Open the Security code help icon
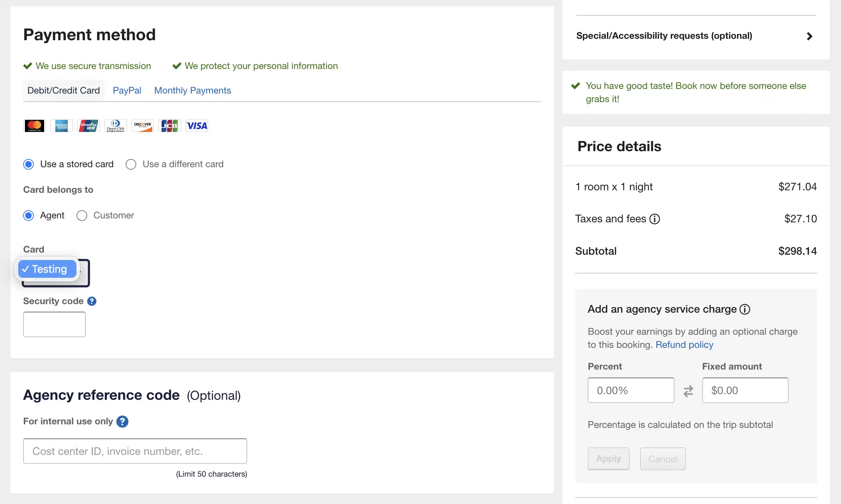This screenshot has height=504, width=841. point(92,301)
